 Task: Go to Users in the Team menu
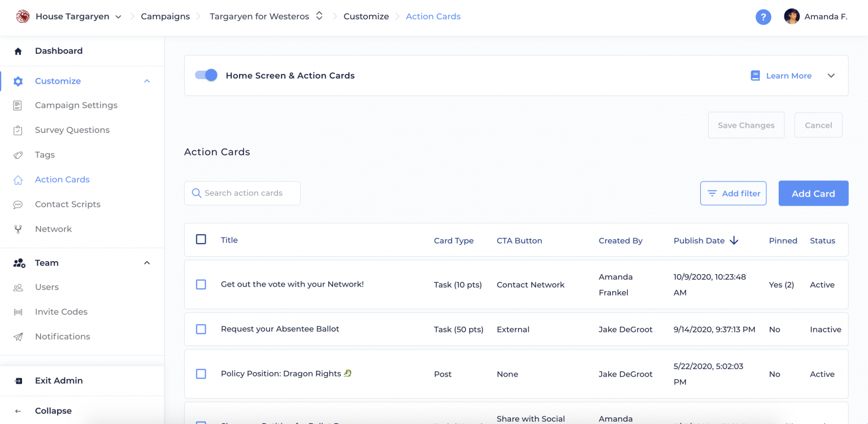pyautogui.click(x=47, y=287)
